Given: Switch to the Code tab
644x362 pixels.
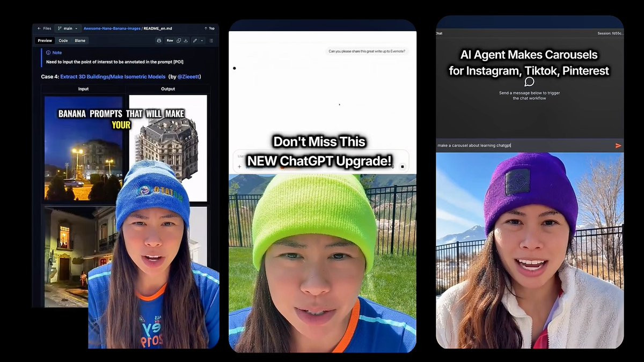Looking at the screenshot, I should (x=63, y=41).
